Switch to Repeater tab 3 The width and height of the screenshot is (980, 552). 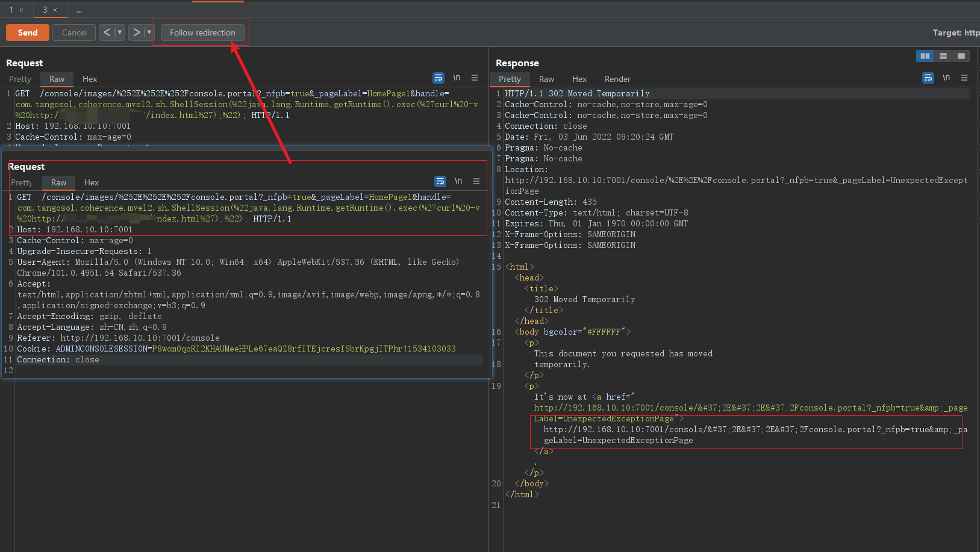tap(45, 10)
